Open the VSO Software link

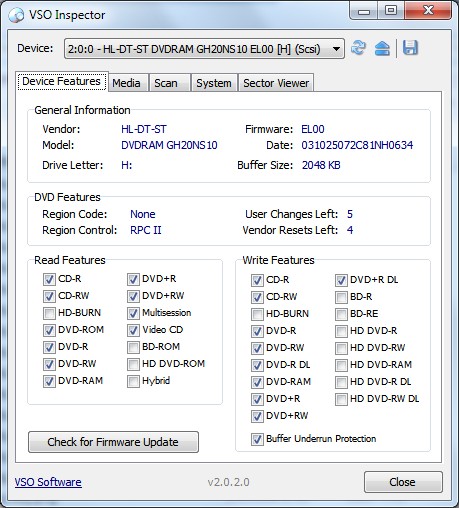tap(48, 482)
